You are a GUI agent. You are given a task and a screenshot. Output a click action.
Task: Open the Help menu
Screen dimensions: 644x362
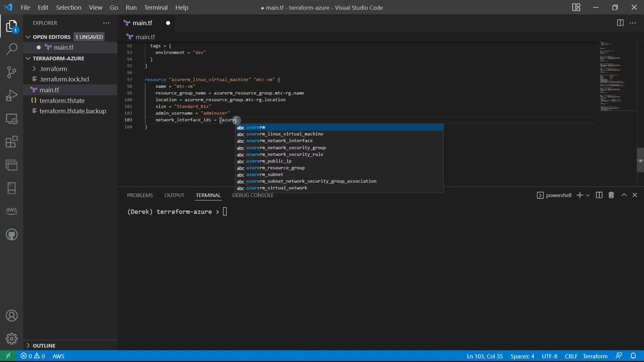182,7
